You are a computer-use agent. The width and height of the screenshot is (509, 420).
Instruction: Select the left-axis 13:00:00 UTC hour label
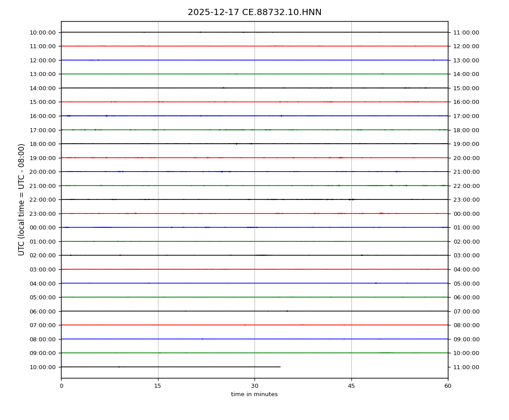(43, 74)
